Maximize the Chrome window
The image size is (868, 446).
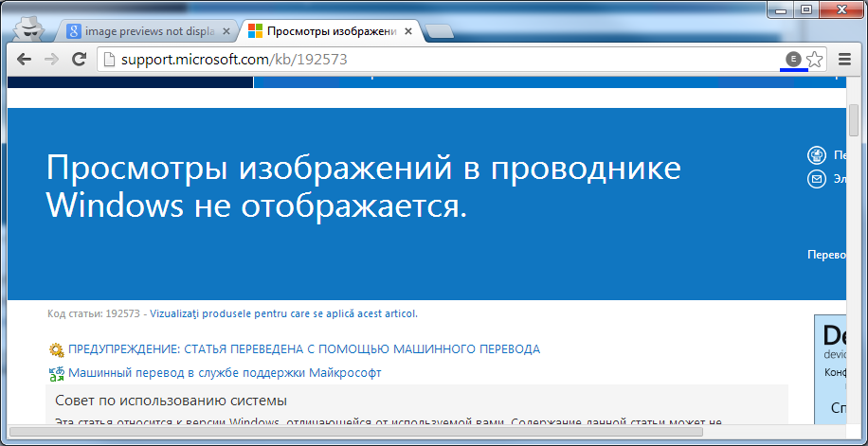tap(806, 9)
